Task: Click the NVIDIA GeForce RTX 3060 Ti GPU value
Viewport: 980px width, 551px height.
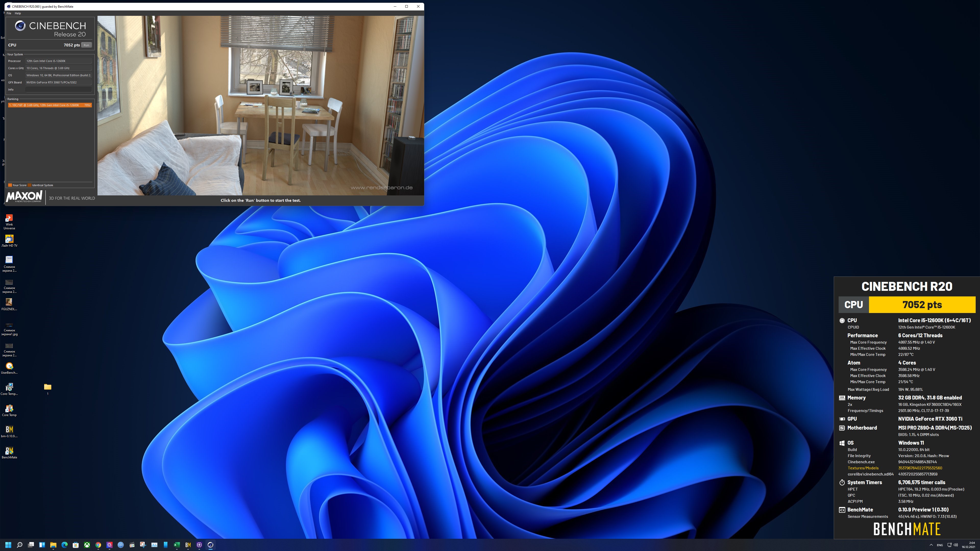Action: [x=930, y=419]
